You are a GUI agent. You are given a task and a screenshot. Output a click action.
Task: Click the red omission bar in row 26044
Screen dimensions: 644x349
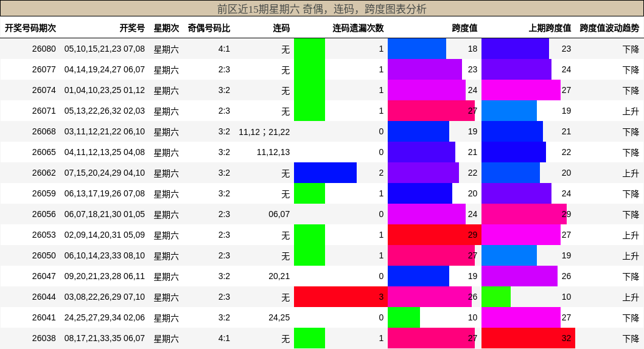(340, 297)
